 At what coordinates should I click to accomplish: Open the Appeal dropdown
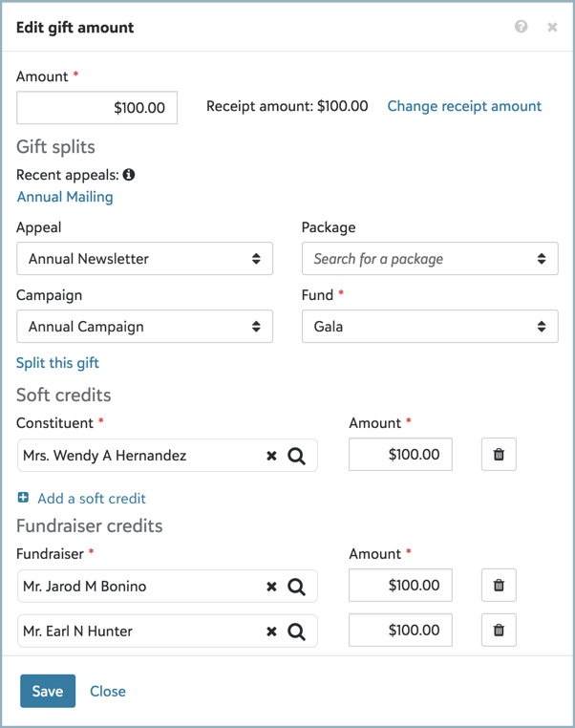144,259
